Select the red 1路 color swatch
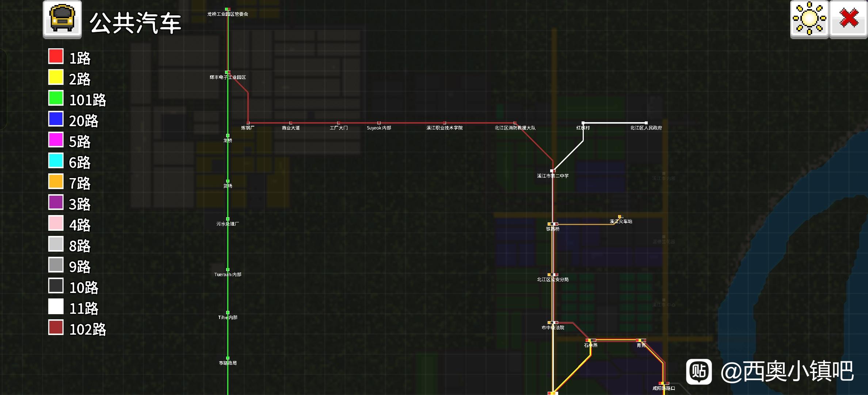Screen dimensions: 868x395 (x=56, y=56)
